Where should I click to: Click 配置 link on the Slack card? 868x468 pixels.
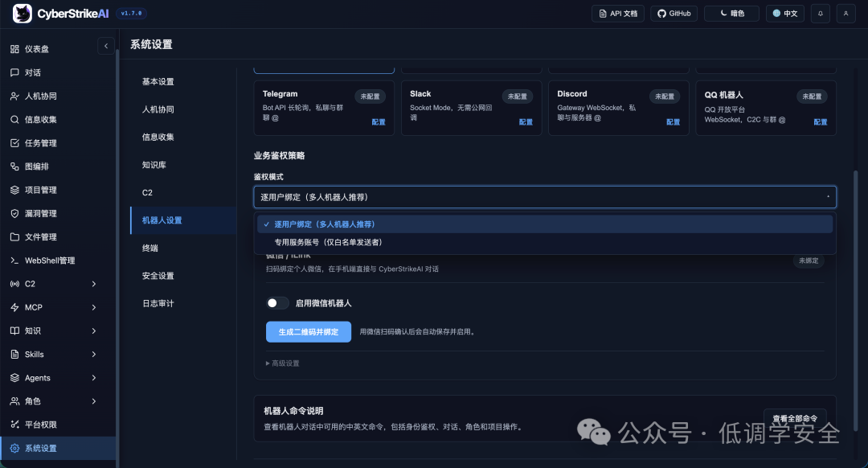[526, 122]
